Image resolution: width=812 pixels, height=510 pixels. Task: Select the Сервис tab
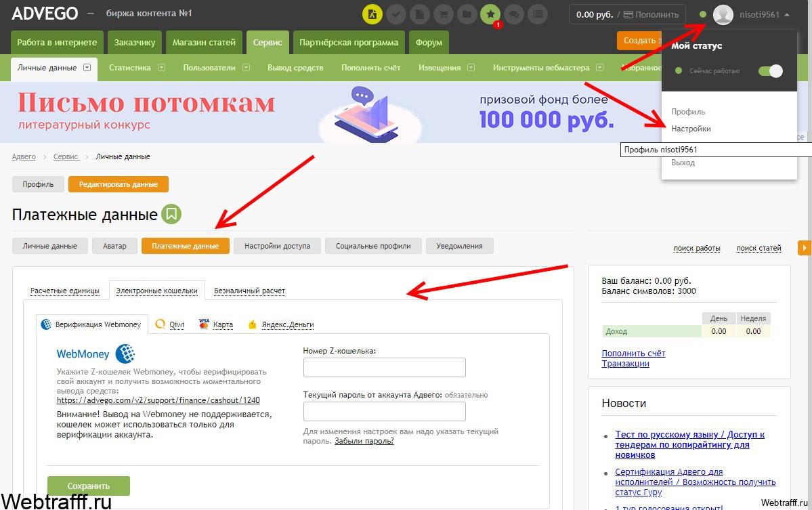pyautogui.click(x=268, y=43)
